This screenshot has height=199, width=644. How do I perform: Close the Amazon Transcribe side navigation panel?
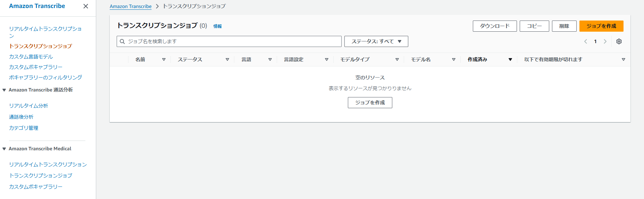pos(86,6)
